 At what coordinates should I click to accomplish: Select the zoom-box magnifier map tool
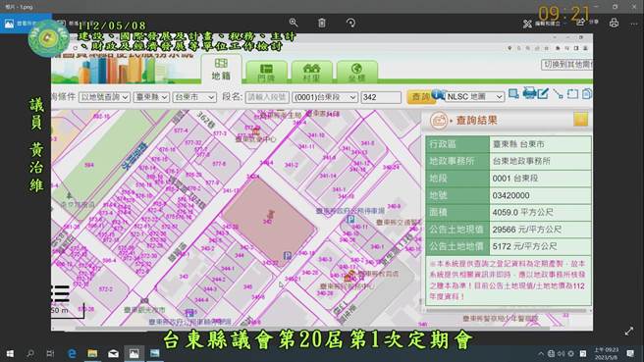513,94
